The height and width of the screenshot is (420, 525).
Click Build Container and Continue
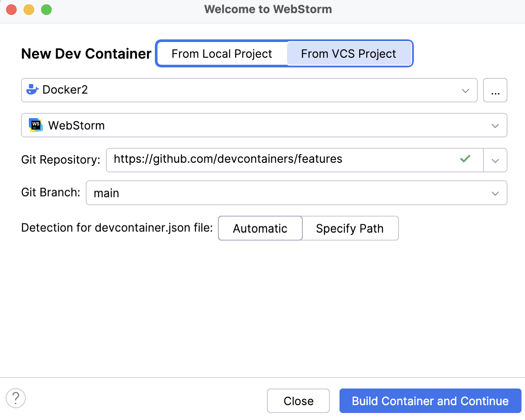pos(430,401)
